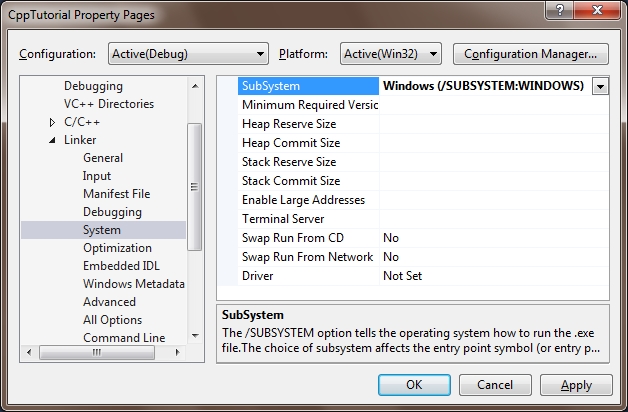The image size is (628, 412).
Task: Select the SubSystem property row
Action: click(x=308, y=86)
